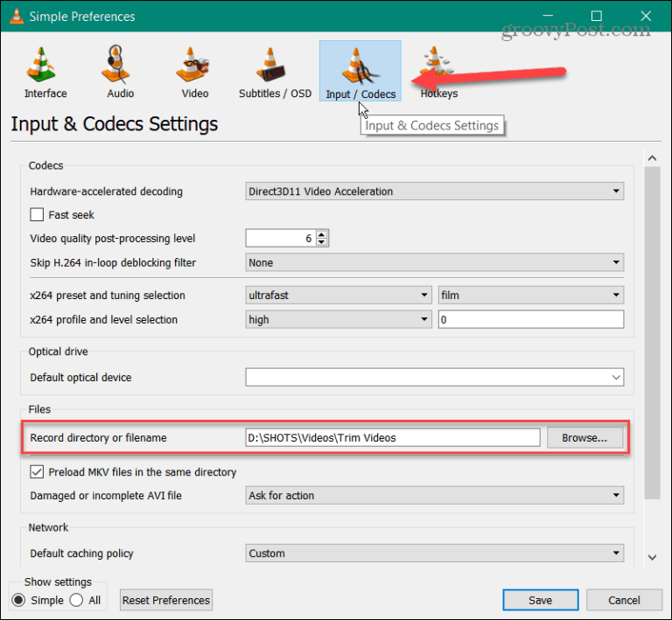The width and height of the screenshot is (672, 620).
Task: Open the x264 preset dropdown showing ultrafast
Action: (x=338, y=295)
